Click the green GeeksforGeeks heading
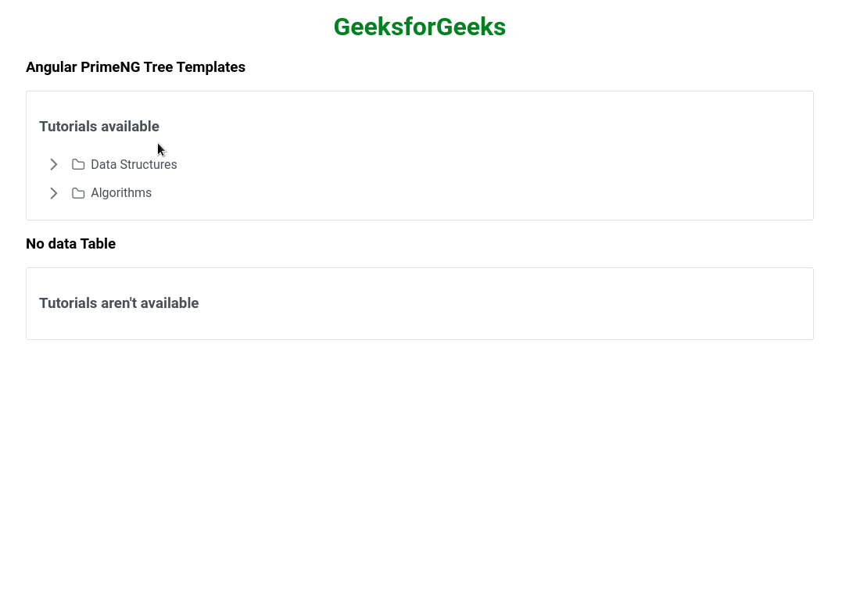Viewport: 842px width, 616px height. point(419,27)
